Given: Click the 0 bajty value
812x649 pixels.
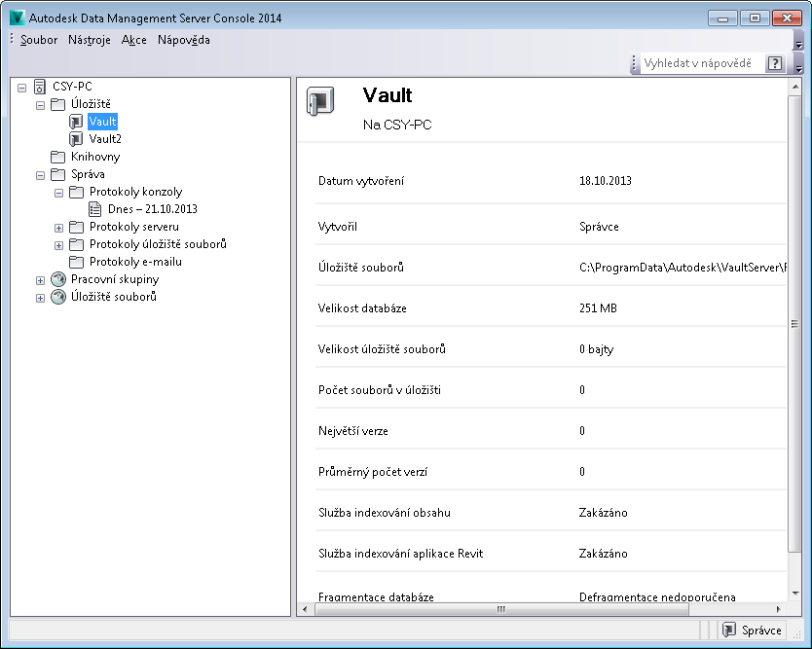Looking at the screenshot, I should [x=596, y=349].
